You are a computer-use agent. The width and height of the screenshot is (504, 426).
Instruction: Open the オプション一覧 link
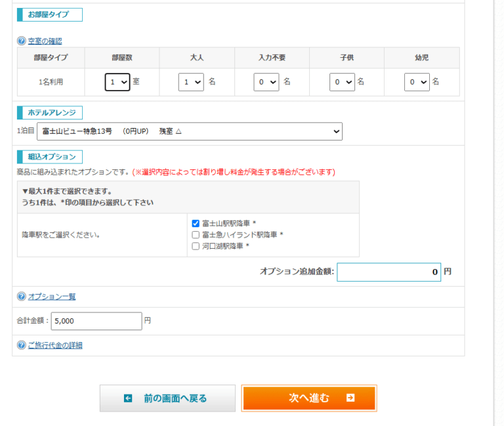51,297
